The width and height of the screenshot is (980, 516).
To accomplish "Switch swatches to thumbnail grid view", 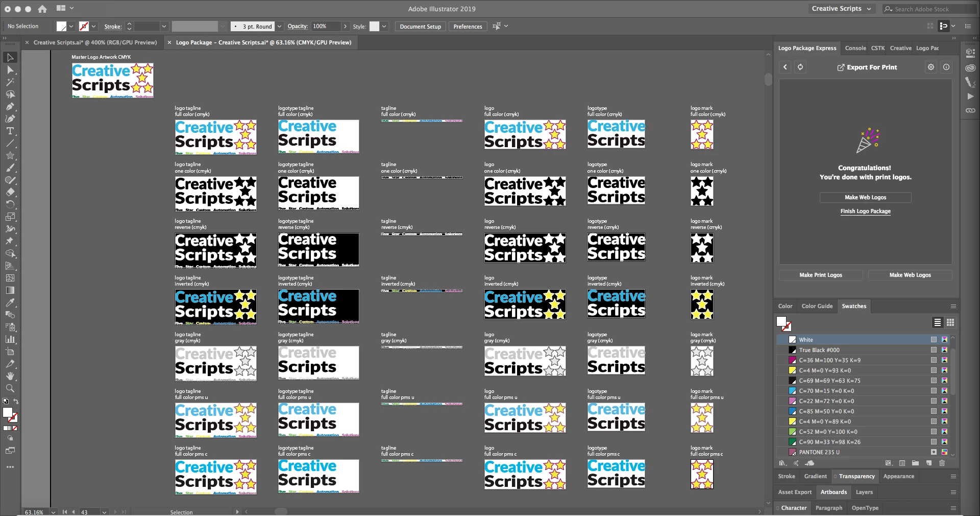I will point(950,322).
